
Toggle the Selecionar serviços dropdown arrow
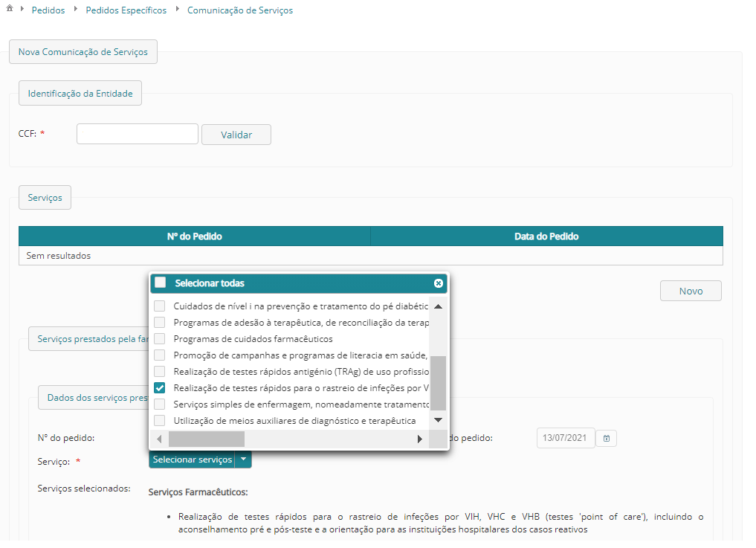[x=243, y=460]
